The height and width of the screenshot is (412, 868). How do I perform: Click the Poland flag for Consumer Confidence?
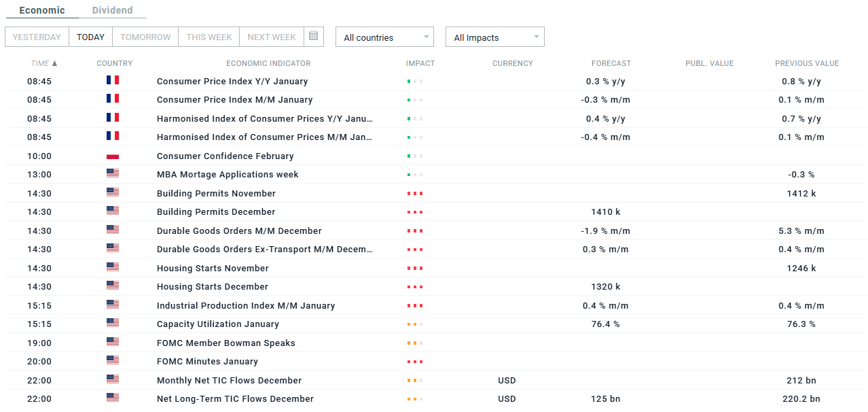click(113, 156)
